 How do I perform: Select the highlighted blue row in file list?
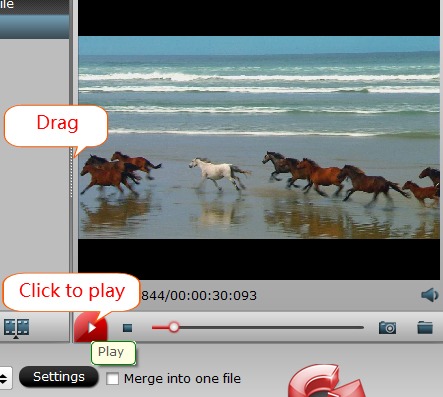[34, 27]
